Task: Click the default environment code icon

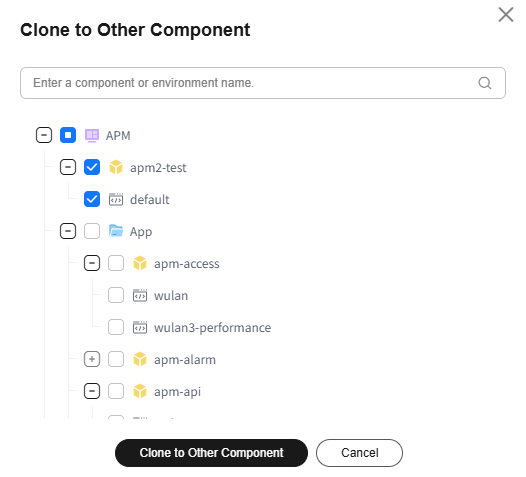Action: pos(116,199)
